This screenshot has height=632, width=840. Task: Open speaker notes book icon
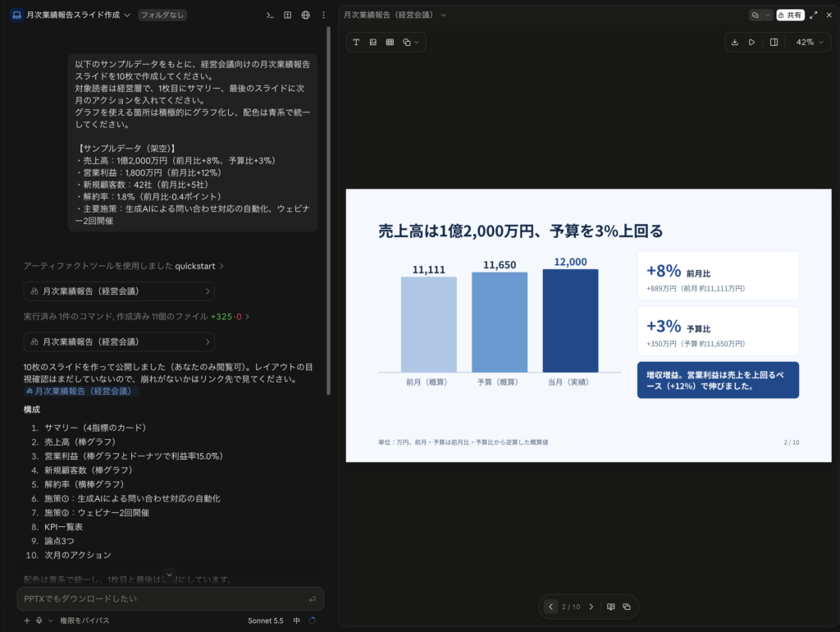pos(610,607)
